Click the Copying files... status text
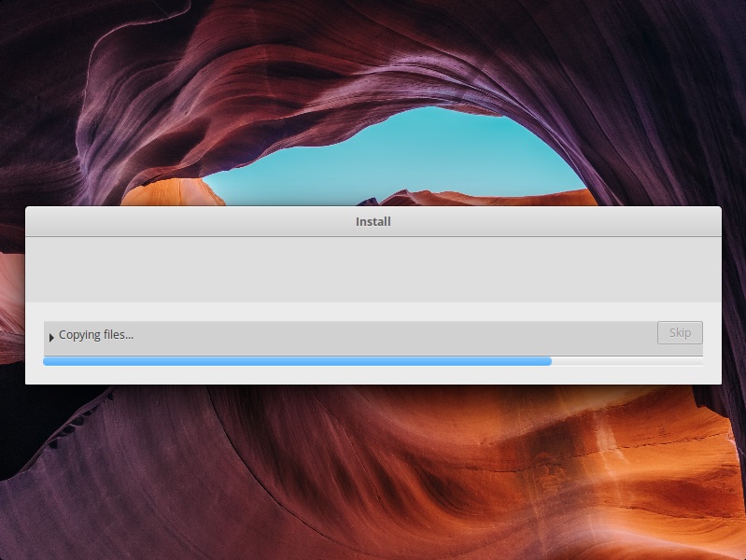The width and height of the screenshot is (746, 560). click(x=96, y=335)
